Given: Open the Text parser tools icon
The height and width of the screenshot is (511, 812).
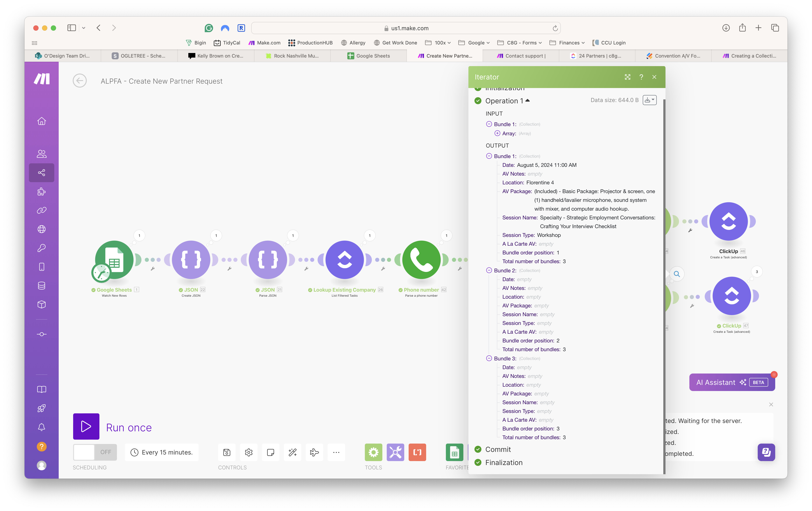Looking at the screenshot, I should pos(417,452).
